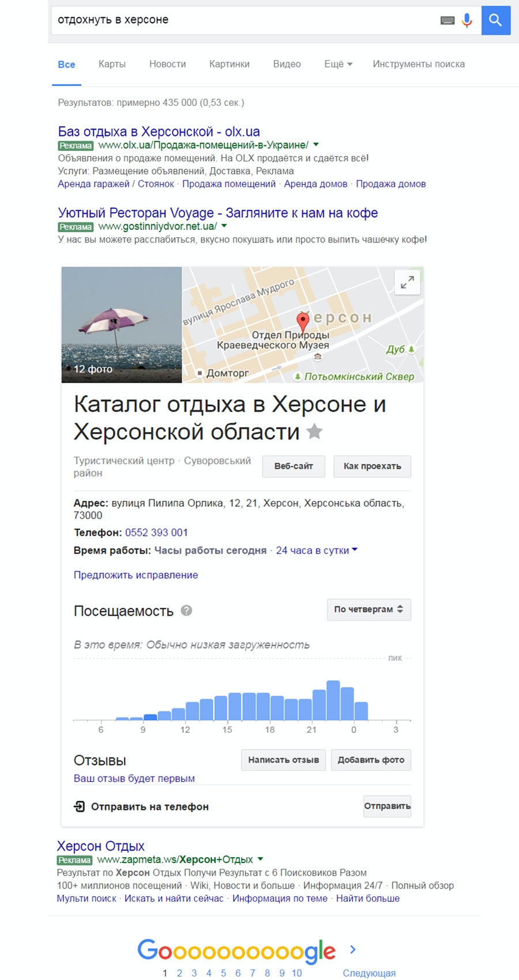Click the blue search magnifier button
This screenshot has height=980, width=519.
tap(496, 20)
